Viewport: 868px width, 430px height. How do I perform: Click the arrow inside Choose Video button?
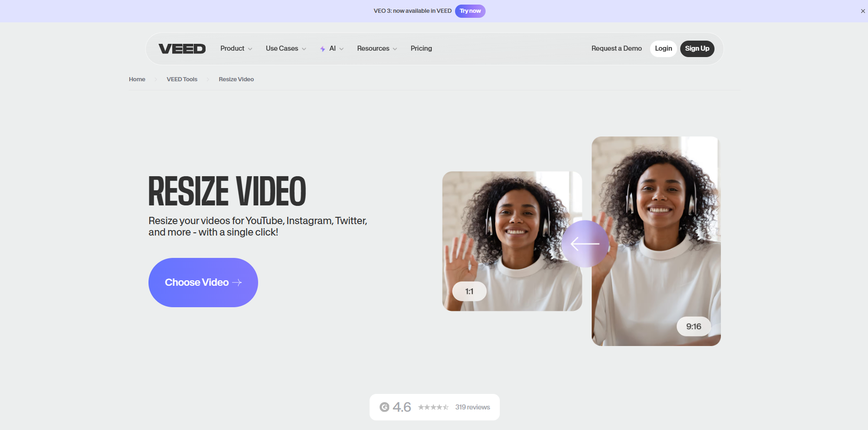coord(237,282)
